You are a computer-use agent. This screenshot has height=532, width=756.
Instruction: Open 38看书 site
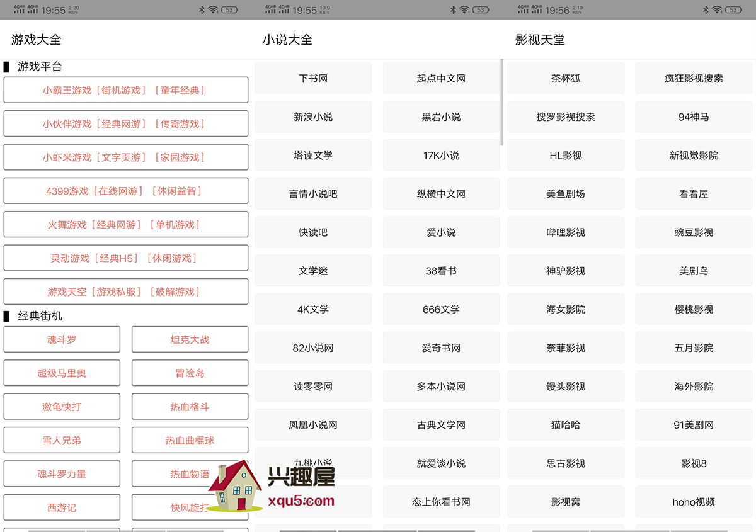click(441, 271)
